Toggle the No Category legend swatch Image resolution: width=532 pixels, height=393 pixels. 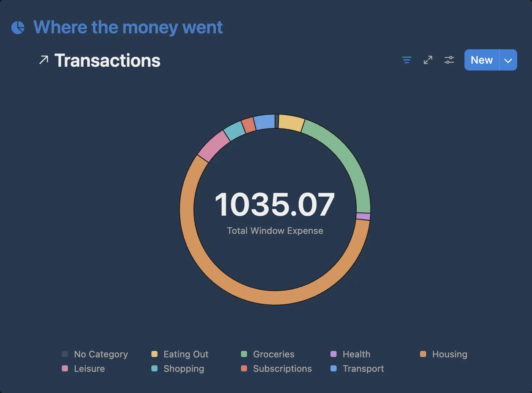[65, 354]
